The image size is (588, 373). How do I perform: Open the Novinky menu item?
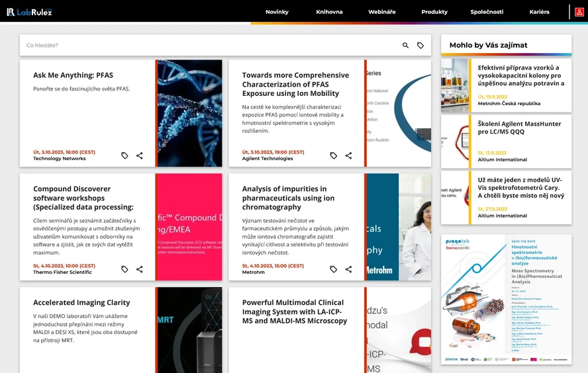pos(277,12)
